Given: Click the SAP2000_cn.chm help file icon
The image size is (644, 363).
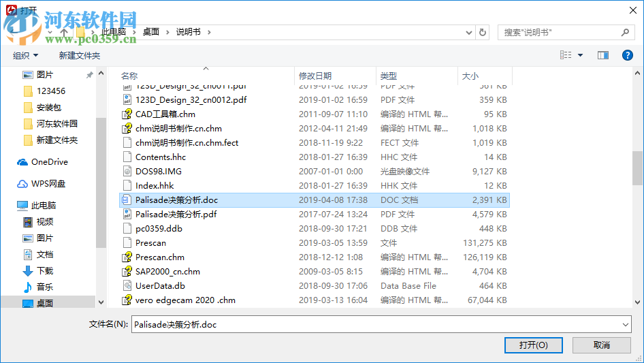Looking at the screenshot, I should coord(127,272).
